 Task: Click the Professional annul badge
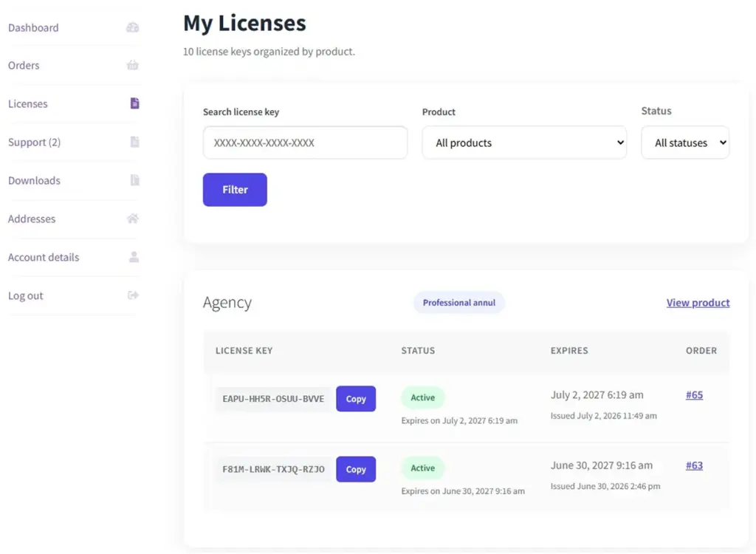tap(459, 303)
